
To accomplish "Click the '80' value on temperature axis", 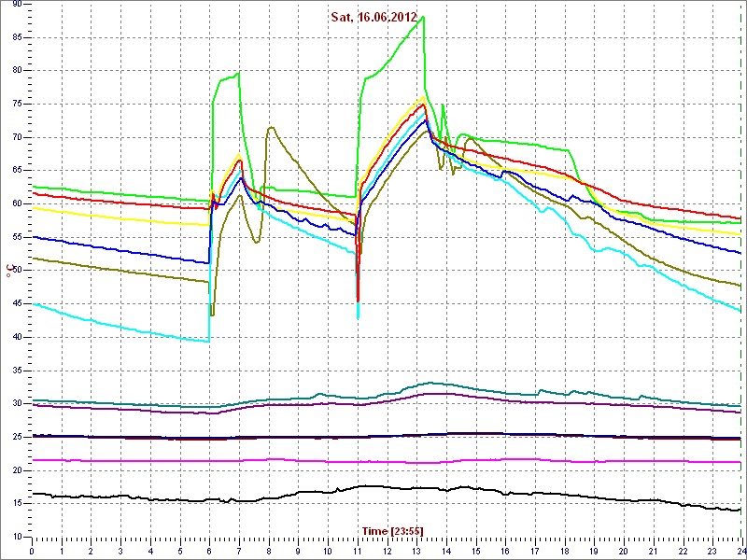I will point(16,71).
